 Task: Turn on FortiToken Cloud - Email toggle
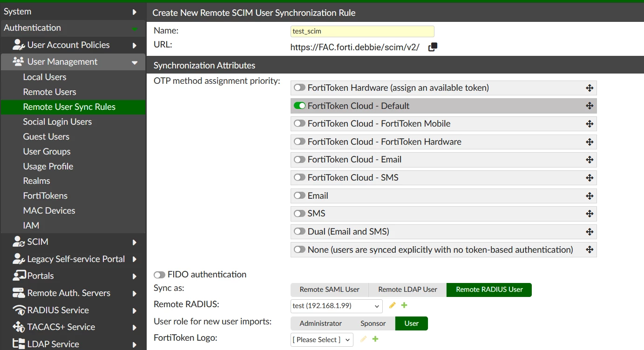[x=299, y=160]
